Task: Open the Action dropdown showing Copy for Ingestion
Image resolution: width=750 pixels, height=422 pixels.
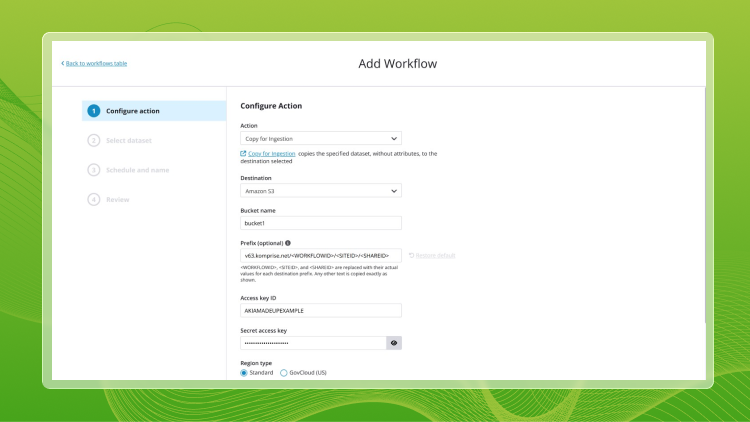Action: click(320, 138)
